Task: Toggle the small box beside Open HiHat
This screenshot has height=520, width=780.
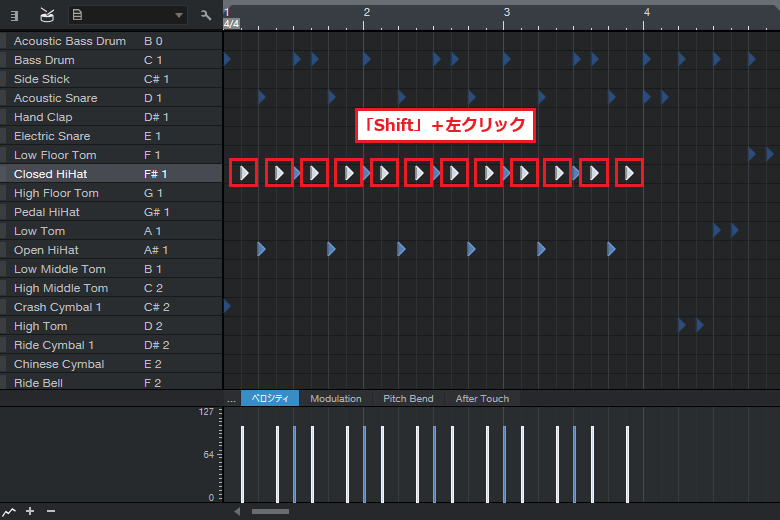Action: 3,250
